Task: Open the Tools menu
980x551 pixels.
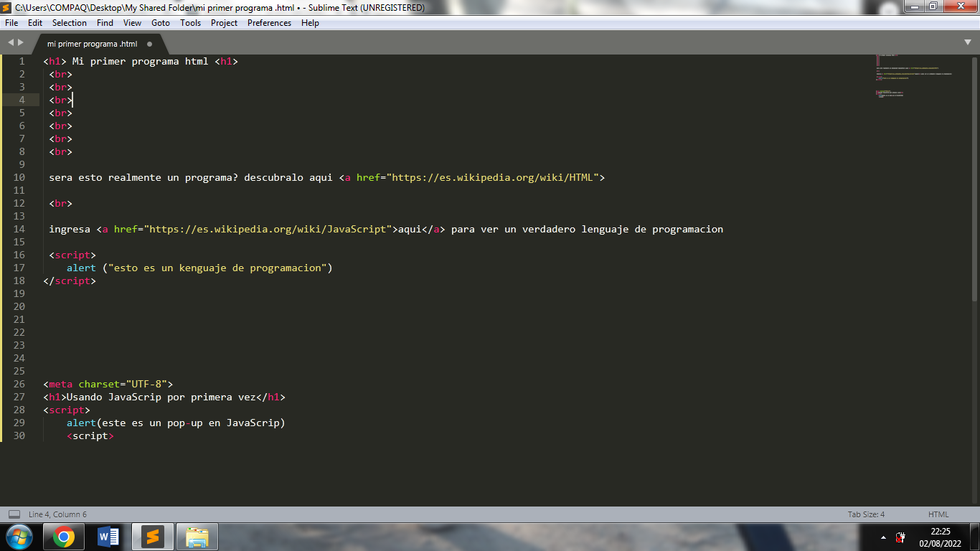Action: 191,23
